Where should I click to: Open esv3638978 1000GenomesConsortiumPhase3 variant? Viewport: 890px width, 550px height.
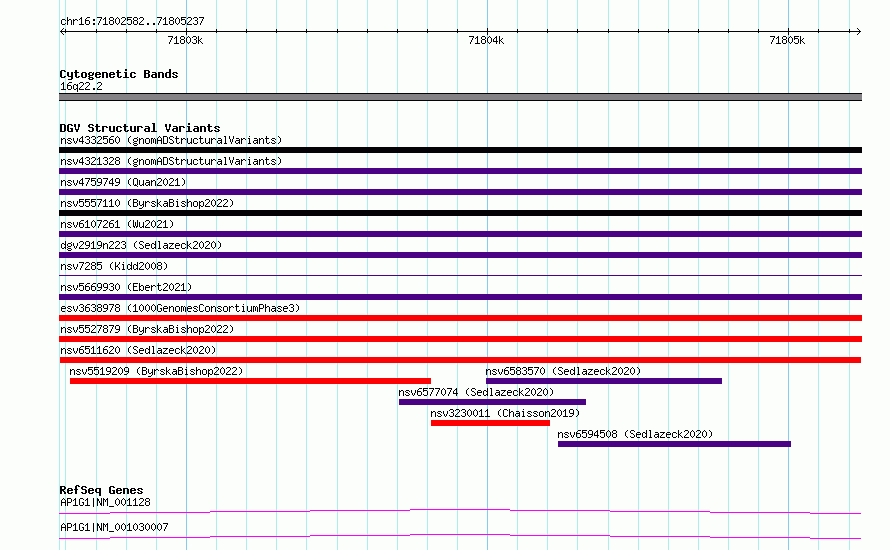[180, 308]
